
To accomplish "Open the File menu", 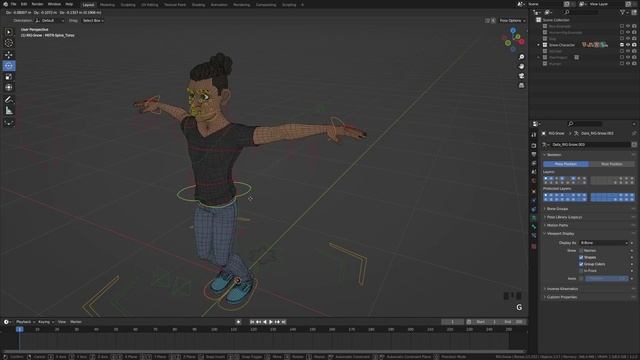I will tap(13, 4).
